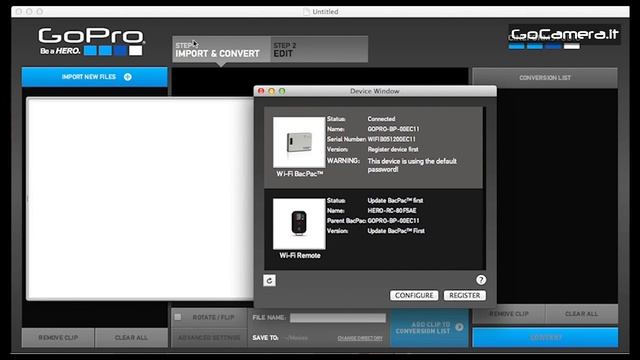Open help question mark in Device Window
The height and width of the screenshot is (360, 640).
[x=481, y=280]
